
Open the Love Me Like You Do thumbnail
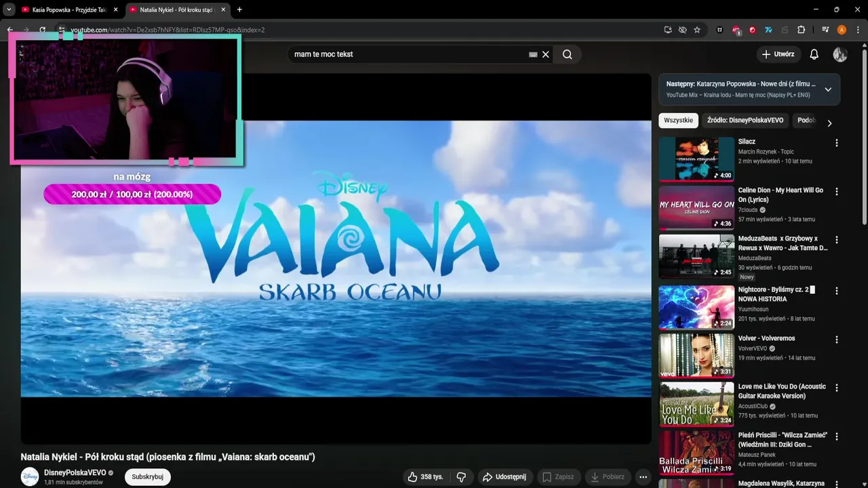(x=696, y=404)
